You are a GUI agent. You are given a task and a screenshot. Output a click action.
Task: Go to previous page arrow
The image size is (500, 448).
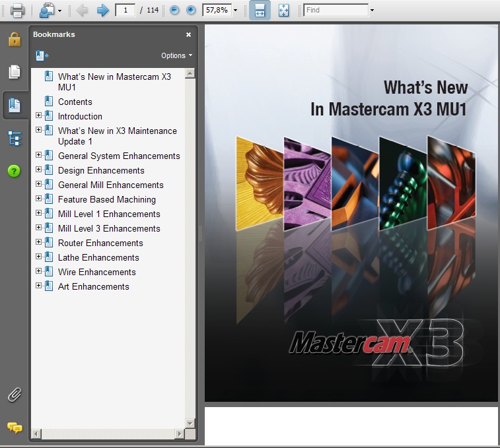pyautogui.click(x=83, y=10)
